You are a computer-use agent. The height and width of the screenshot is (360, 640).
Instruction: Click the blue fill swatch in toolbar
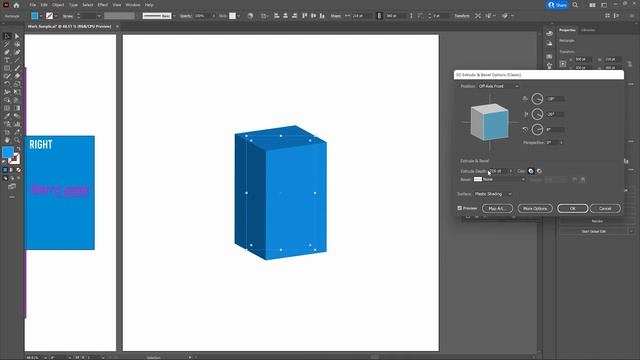[x=7, y=152]
